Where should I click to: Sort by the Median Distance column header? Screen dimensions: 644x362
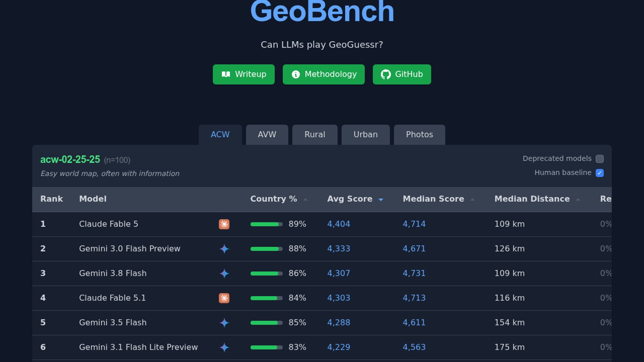coord(537,199)
